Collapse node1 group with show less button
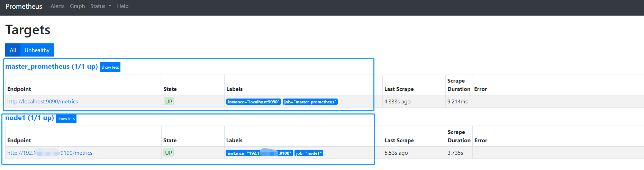 point(66,119)
